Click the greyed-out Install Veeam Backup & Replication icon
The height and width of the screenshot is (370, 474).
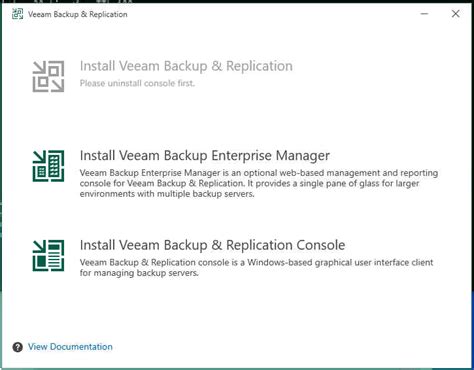coord(48,76)
